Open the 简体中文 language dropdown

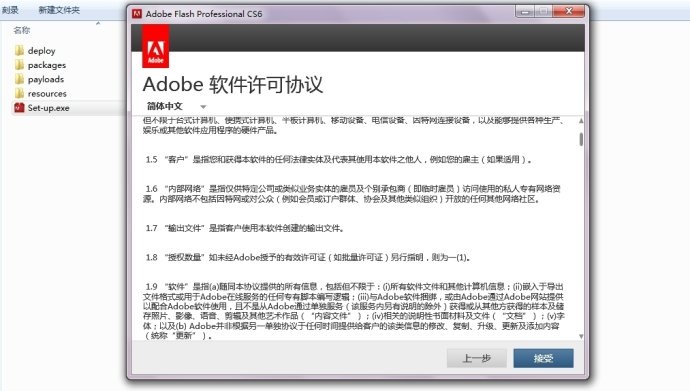pyautogui.click(x=176, y=106)
